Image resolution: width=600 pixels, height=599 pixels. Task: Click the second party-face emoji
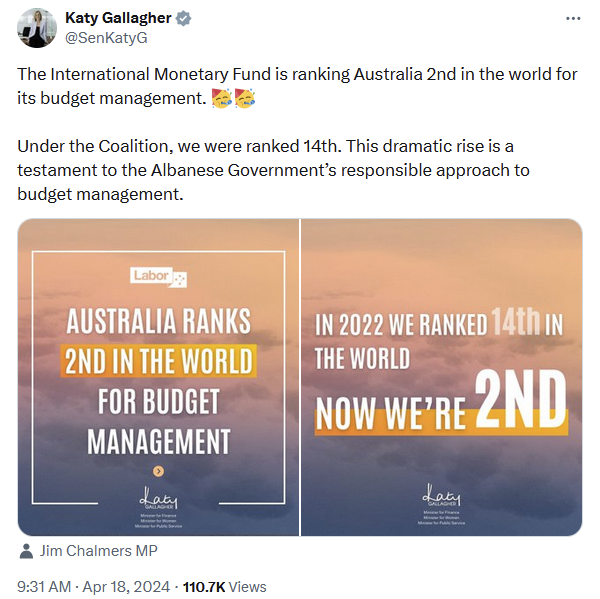tap(243, 98)
